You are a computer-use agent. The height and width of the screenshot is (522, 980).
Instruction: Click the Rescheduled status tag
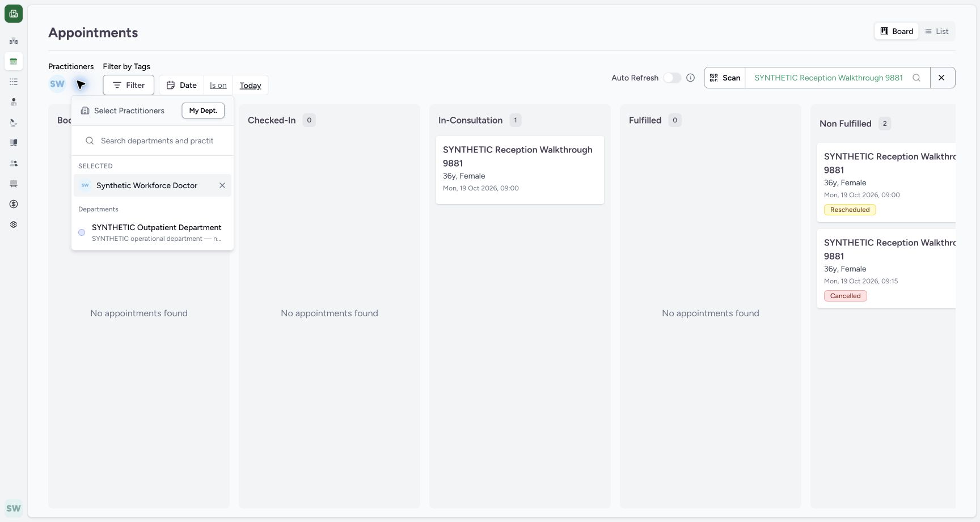850,210
